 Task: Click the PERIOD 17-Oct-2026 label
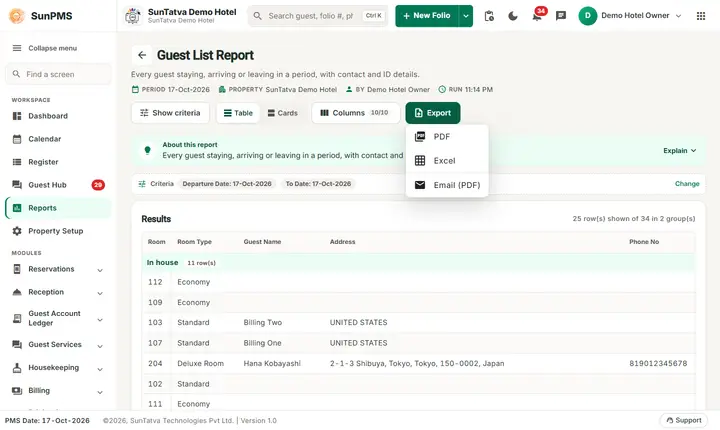pos(170,90)
